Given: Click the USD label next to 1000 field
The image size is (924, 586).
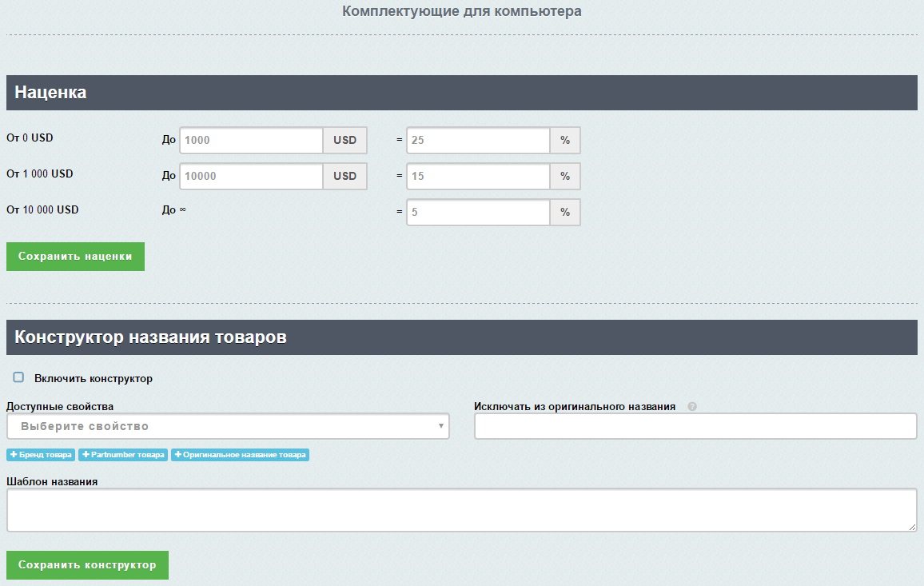Looking at the screenshot, I should [345, 140].
